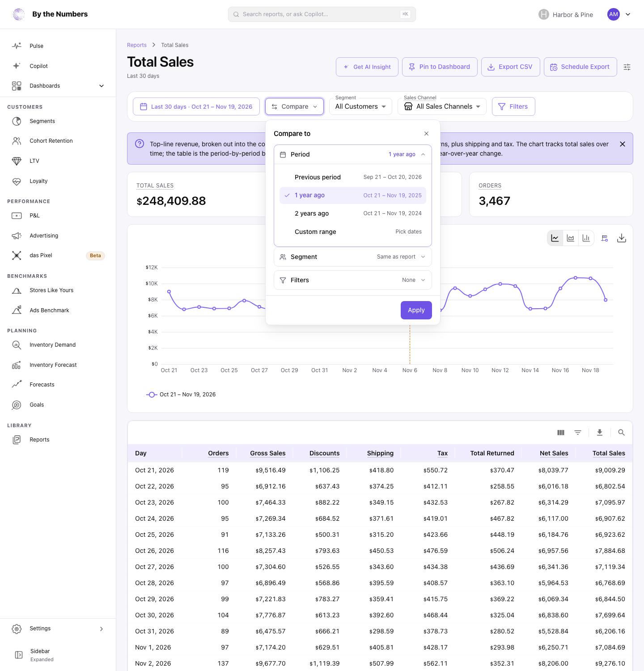Open All Sales Channels dropdown

tap(442, 106)
